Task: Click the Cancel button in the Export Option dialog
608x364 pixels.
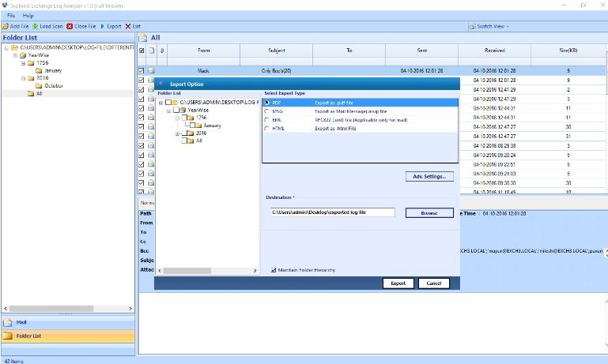Action: coord(434,283)
